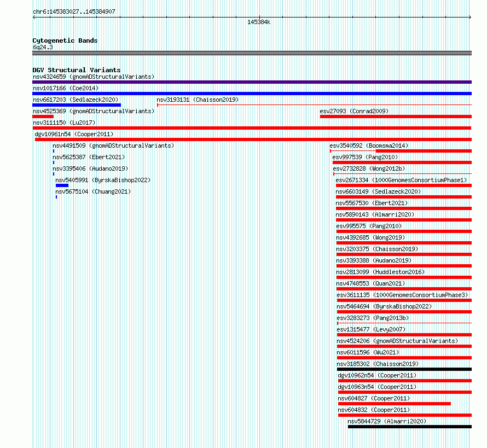Click esv2671334 1000GenomesConsortiumPhase1 label
Image resolution: width=487 pixels, height=448 pixels.
point(401,180)
